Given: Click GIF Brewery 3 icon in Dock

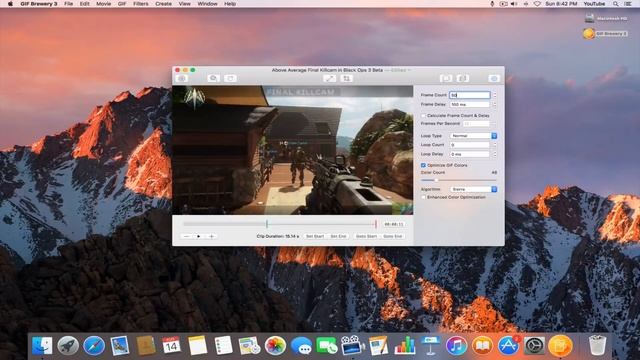Looking at the screenshot, I should point(560,346).
